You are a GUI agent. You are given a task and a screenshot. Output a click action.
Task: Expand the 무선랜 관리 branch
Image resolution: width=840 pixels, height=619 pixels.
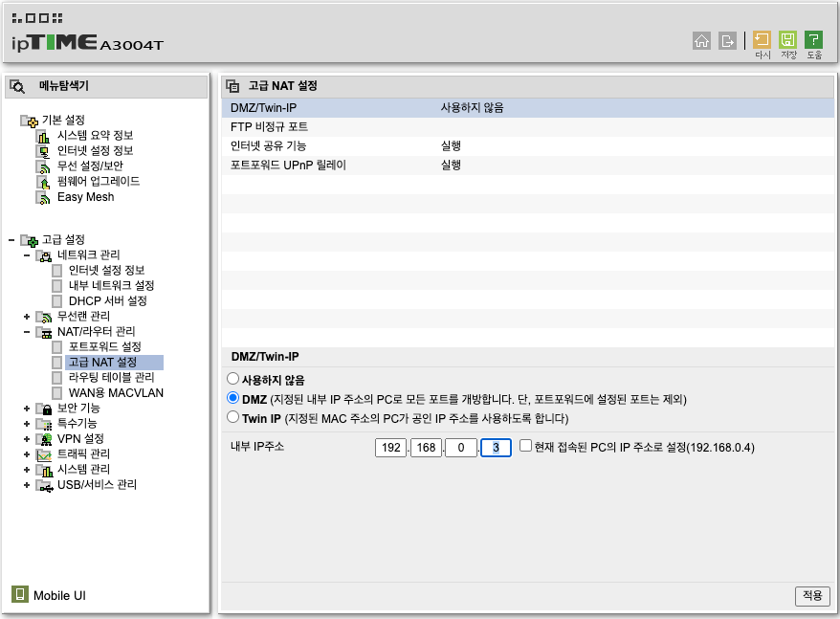pyautogui.click(x=26, y=317)
